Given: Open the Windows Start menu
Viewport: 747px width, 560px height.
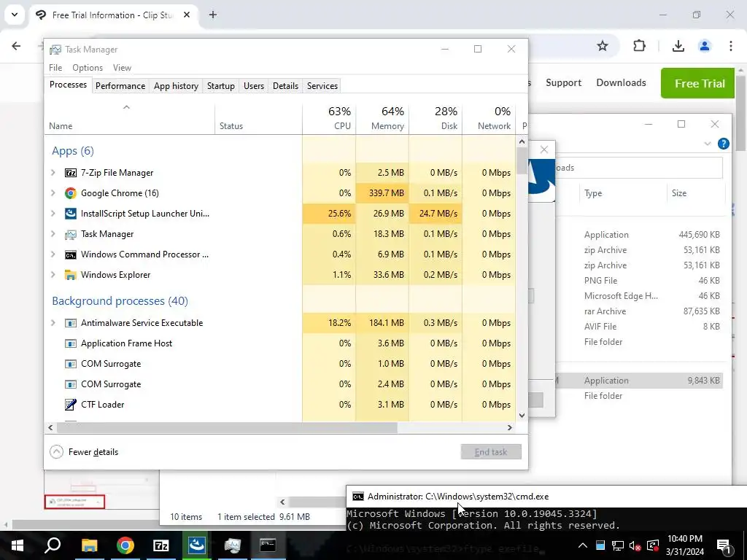Looking at the screenshot, I should coord(18,545).
